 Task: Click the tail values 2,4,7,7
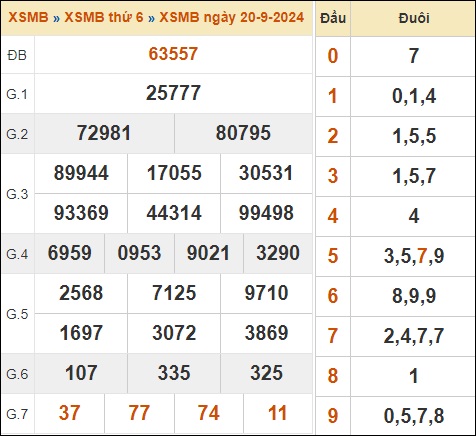tap(414, 336)
